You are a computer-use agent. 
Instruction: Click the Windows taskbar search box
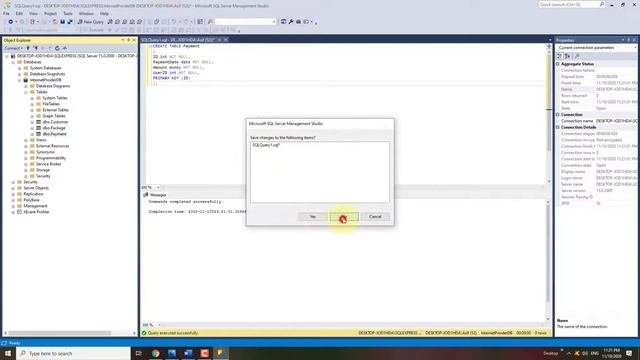coord(73,353)
